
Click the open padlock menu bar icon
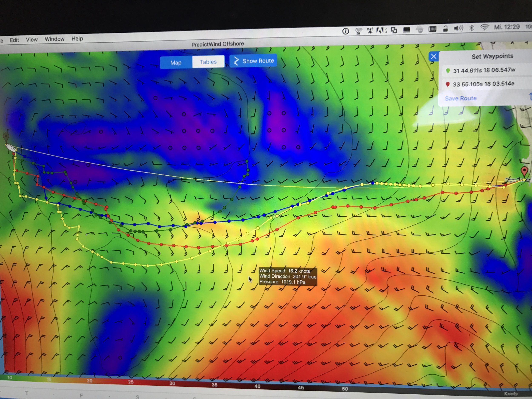point(445,29)
